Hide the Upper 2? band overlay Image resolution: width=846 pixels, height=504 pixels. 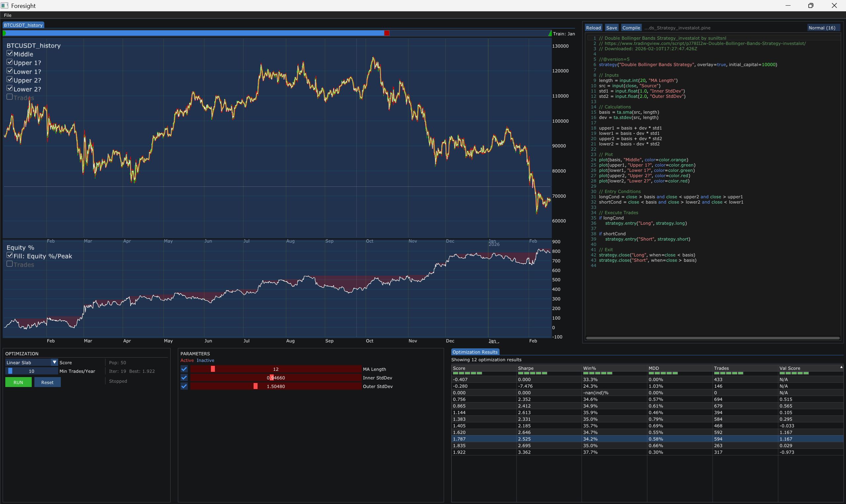[10, 79]
